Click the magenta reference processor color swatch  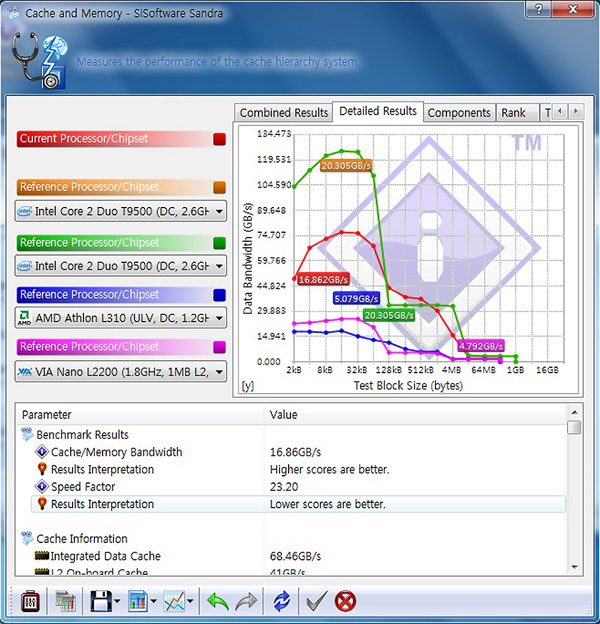coord(219,347)
